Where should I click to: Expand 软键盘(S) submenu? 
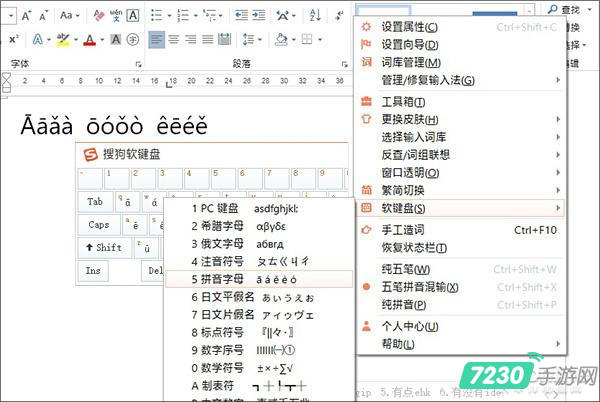(x=460, y=208)
